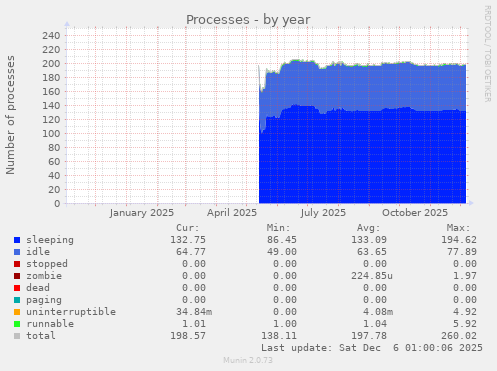Click the 'stopped' legend label
This screenshot has height=371, width=497.
(x=47, y=264)
